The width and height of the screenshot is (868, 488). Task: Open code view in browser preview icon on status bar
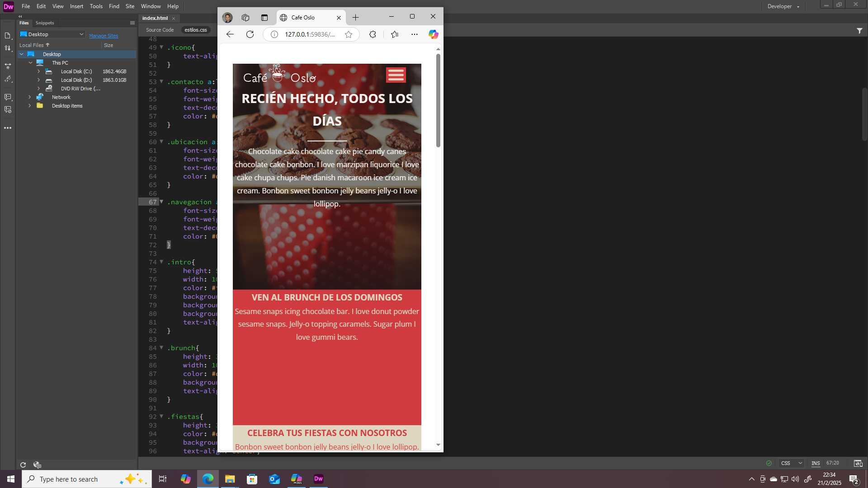pos(858,463)
